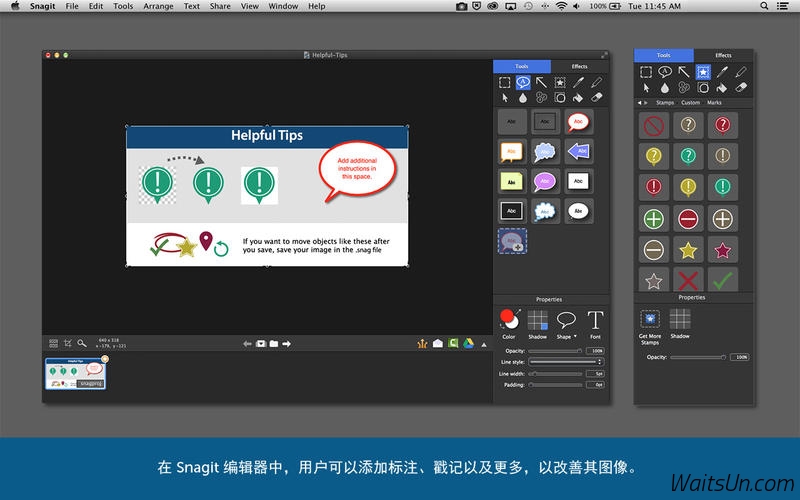Share via the email envelope icon

438,344
